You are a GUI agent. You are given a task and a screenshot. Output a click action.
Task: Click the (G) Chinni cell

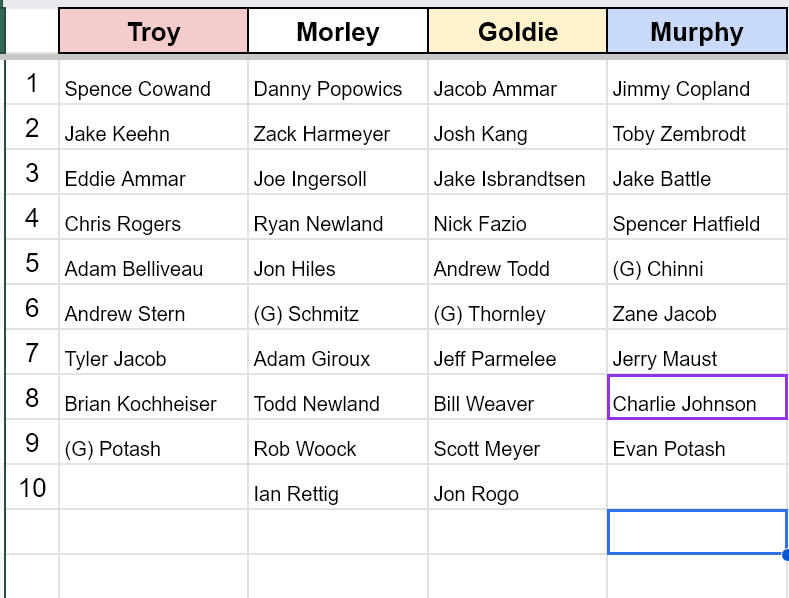[x=697, y=262]
